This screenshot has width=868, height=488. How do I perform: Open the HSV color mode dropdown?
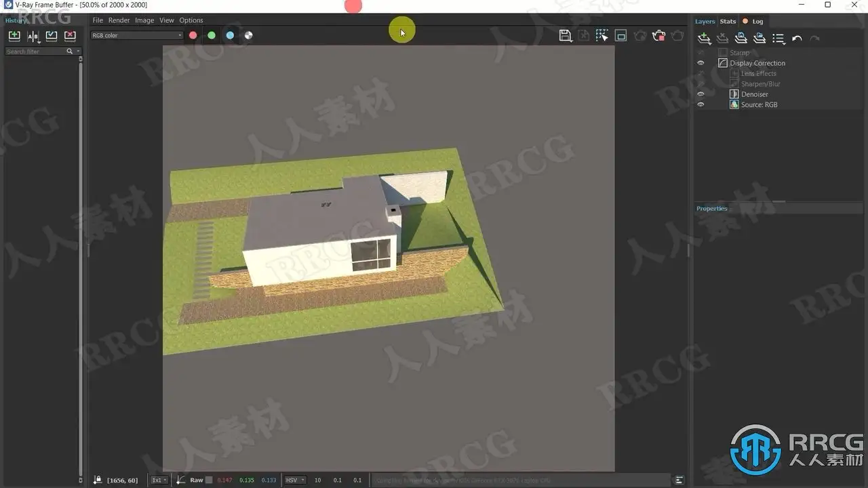[295, 480]
